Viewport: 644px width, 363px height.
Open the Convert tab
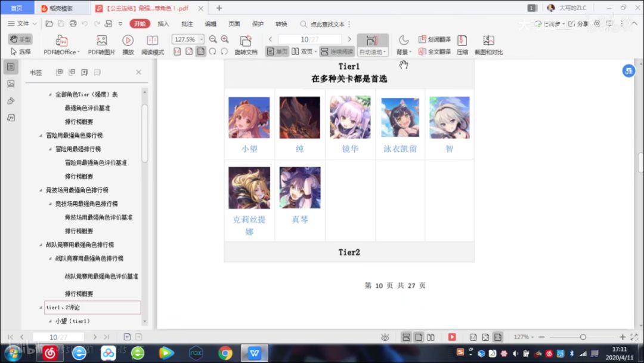[281, 24]
